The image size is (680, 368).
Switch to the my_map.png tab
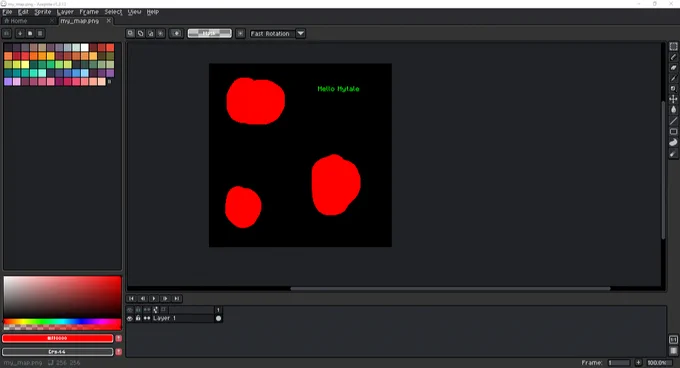[80, 21]
